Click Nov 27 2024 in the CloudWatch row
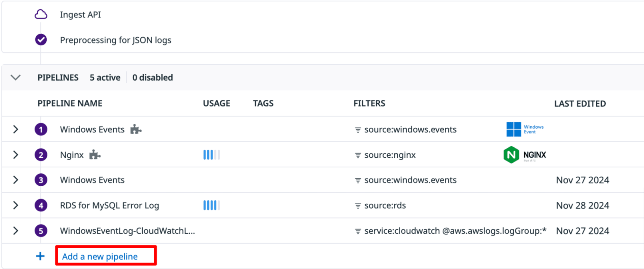 (582, 231)
